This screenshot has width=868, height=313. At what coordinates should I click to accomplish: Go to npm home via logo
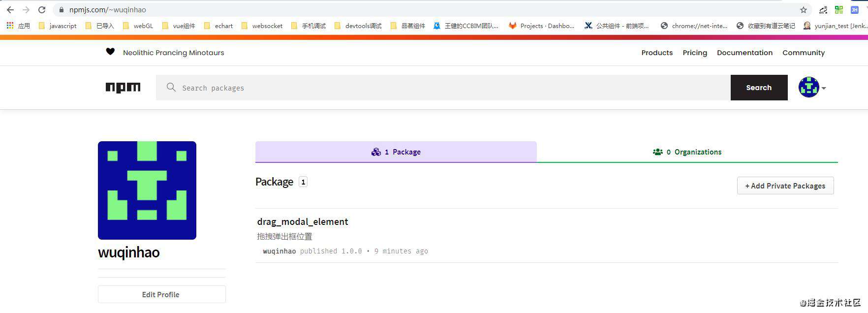coord(123,88)
